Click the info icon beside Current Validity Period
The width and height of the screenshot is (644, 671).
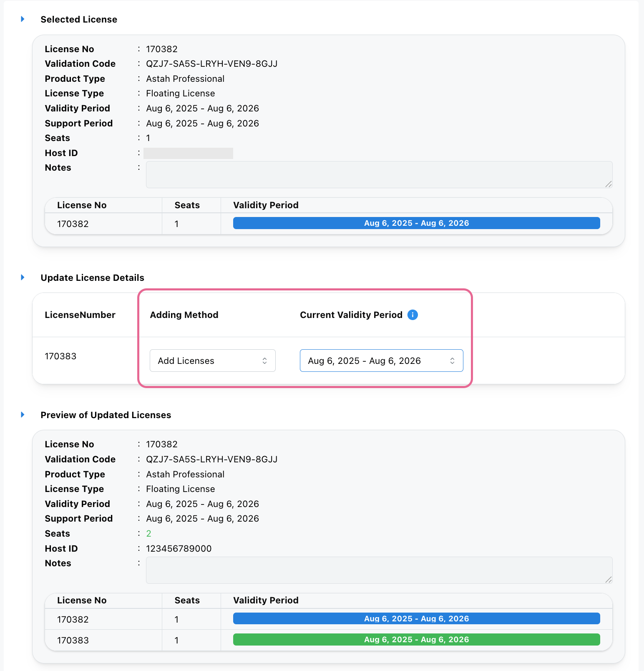pos(413,315)
